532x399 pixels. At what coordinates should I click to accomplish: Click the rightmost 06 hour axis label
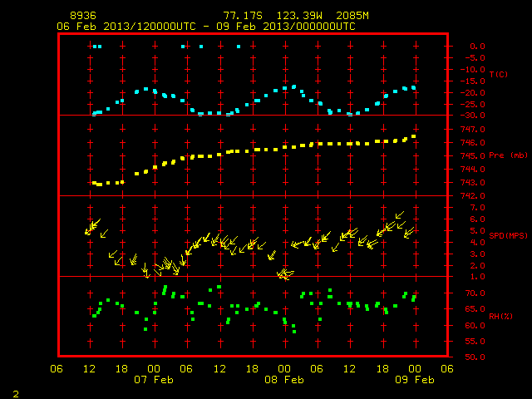tap(447, 369)
